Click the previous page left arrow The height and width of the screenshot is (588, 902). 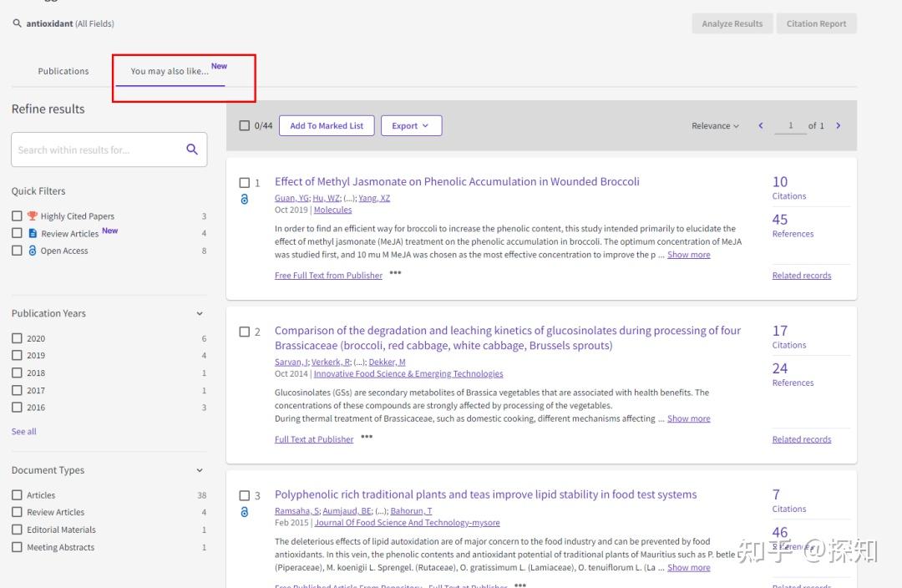760,125
